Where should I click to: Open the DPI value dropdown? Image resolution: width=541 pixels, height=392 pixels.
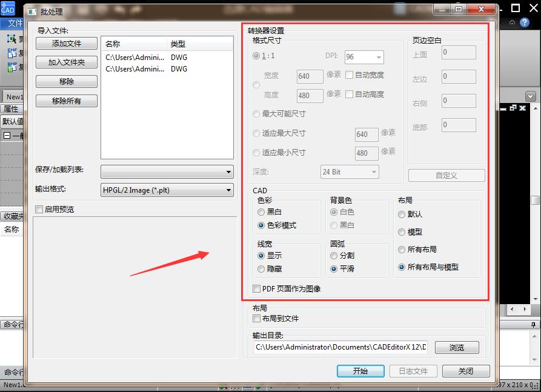pyautogui.click(x=379, y=56)
